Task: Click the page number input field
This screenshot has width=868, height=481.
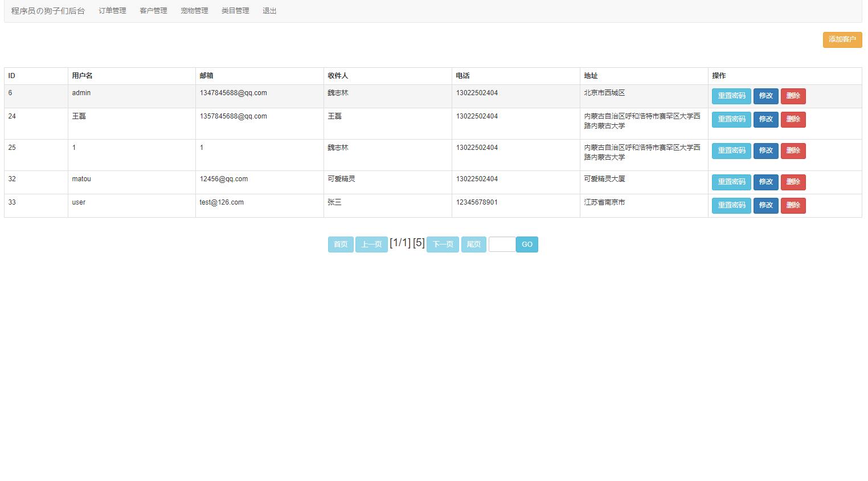Action: point(501,244)
